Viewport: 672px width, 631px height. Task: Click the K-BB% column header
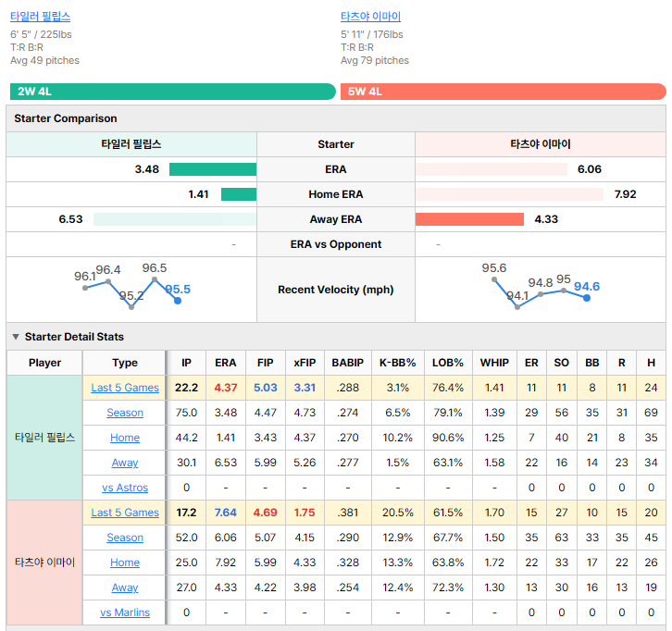[x=398, y=363]
